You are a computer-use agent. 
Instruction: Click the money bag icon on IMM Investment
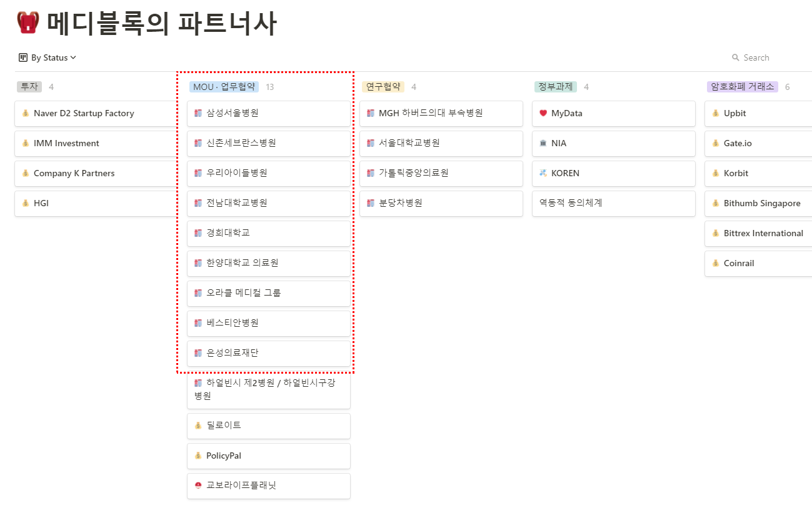(26, 143)
